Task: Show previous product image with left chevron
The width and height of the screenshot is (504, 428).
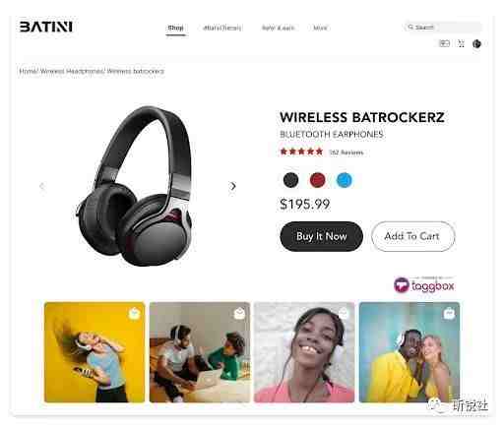Action: pos(41,186)
